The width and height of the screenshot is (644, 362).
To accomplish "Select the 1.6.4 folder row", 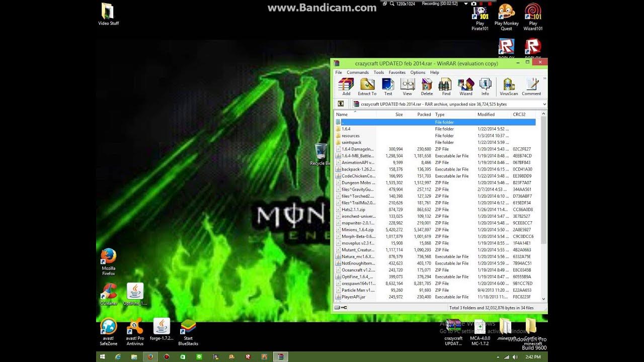I will 435,129.
